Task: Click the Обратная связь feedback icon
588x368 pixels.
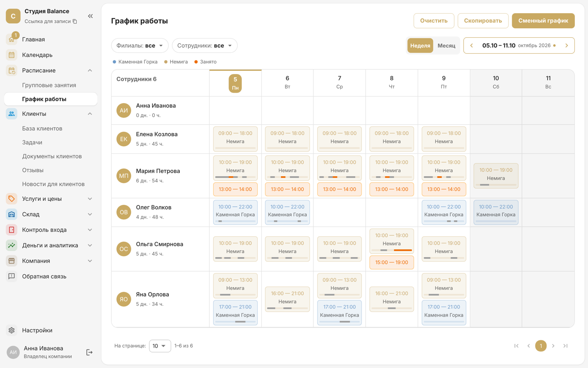Action: coord(12,276)
